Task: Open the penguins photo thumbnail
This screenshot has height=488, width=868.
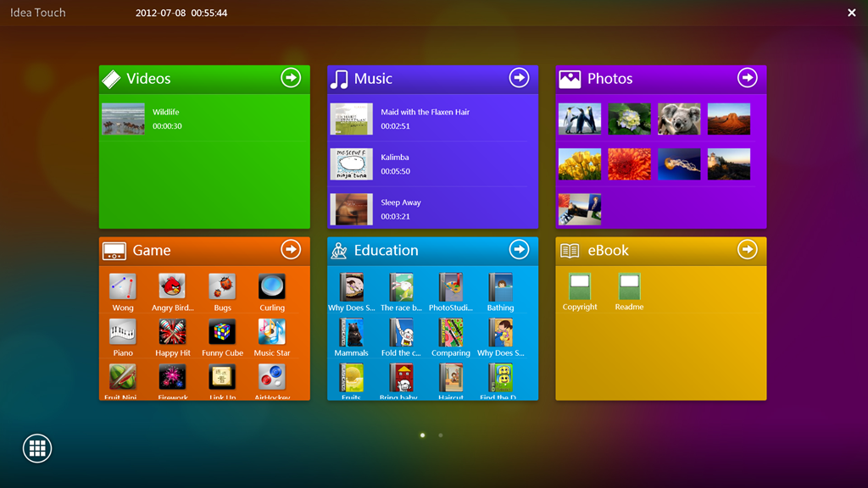Action: pyautogui.click(x=580, y=119)
